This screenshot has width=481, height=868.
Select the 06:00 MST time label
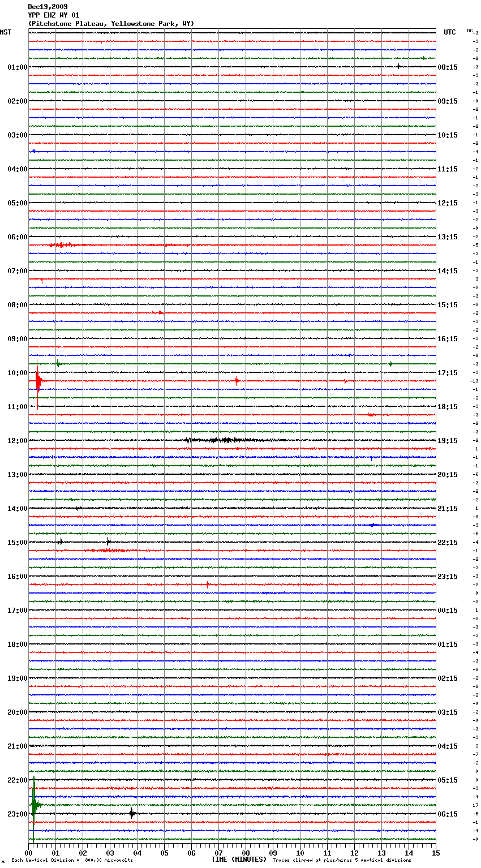(18, 237)
